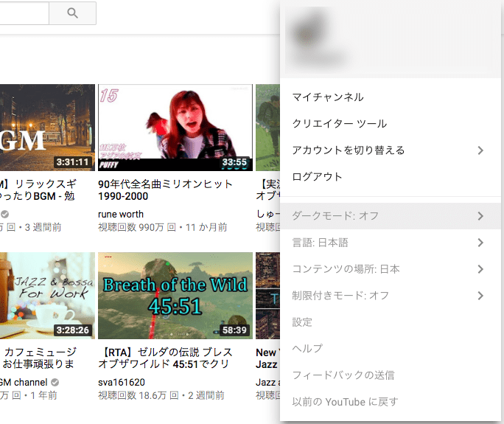Click the 58:39 duration badge

[x=234, y=330]
